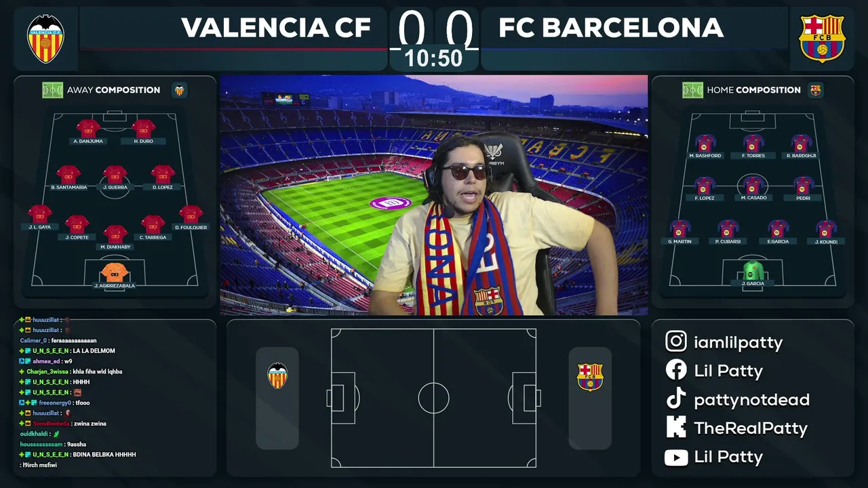This screenshot has width=868, height=488.
Task: Click the TikTok icon beside pattynotdead
Action: (x=676, y=399)
